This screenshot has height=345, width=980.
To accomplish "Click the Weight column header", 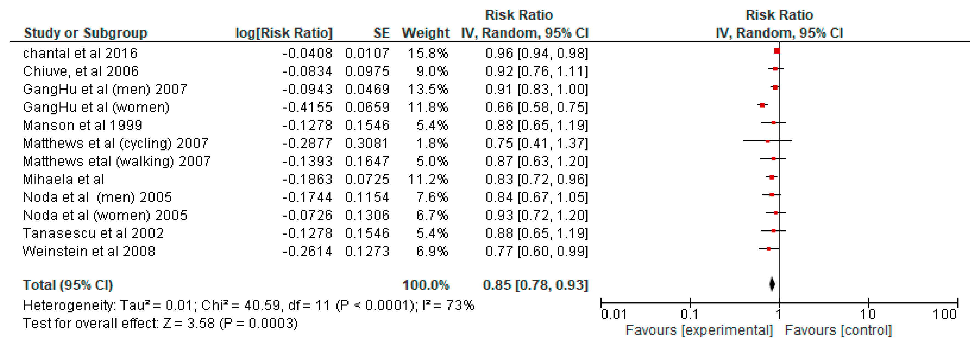I will (425, 33).
